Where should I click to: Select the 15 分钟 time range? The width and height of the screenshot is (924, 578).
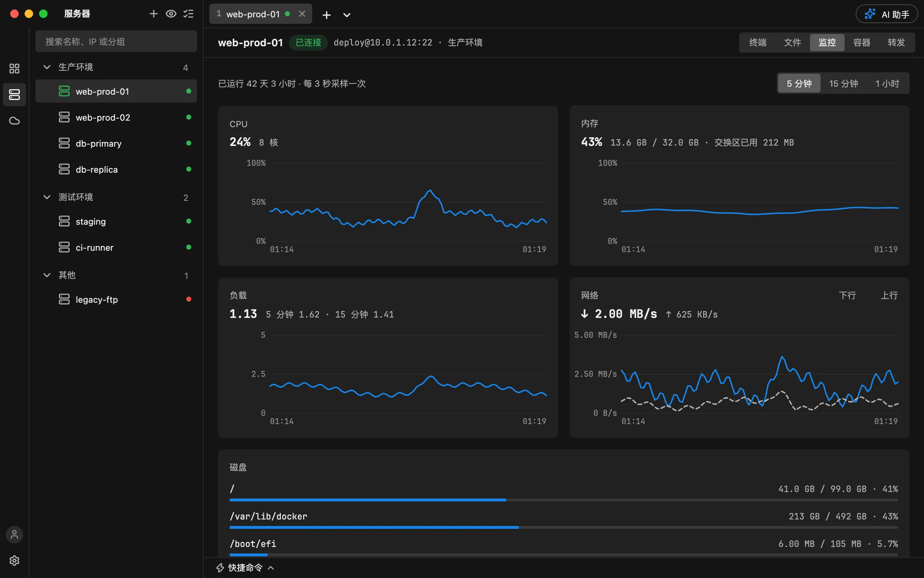[x=844, y=83]
